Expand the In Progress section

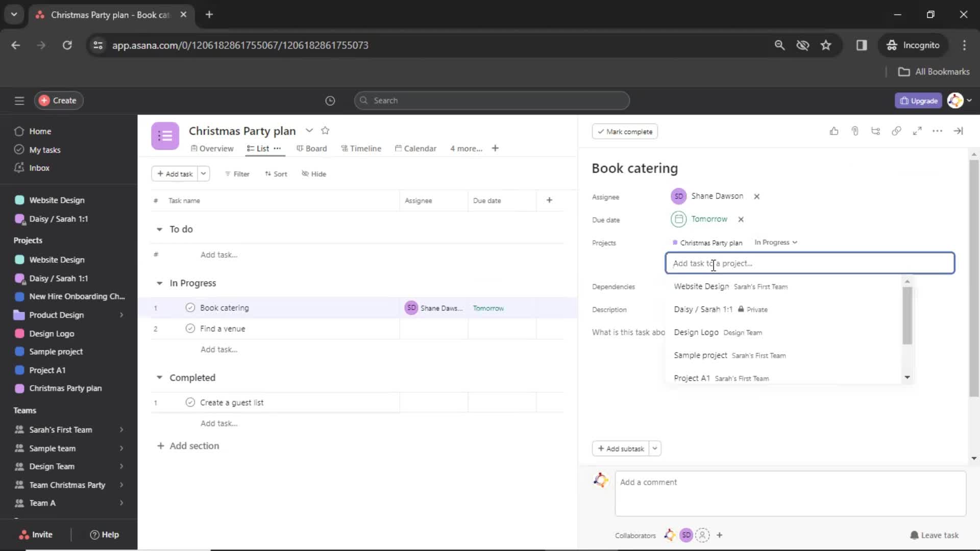(160, 283)
